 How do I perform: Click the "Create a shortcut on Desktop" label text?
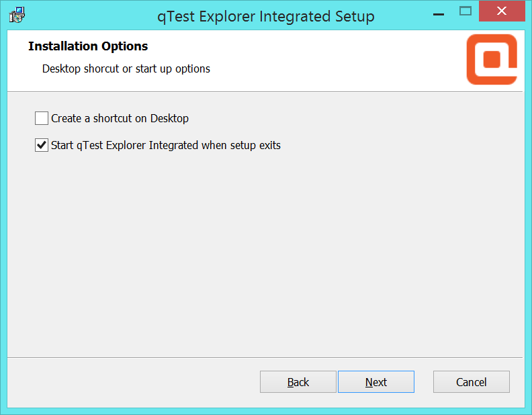pos(120,119)
